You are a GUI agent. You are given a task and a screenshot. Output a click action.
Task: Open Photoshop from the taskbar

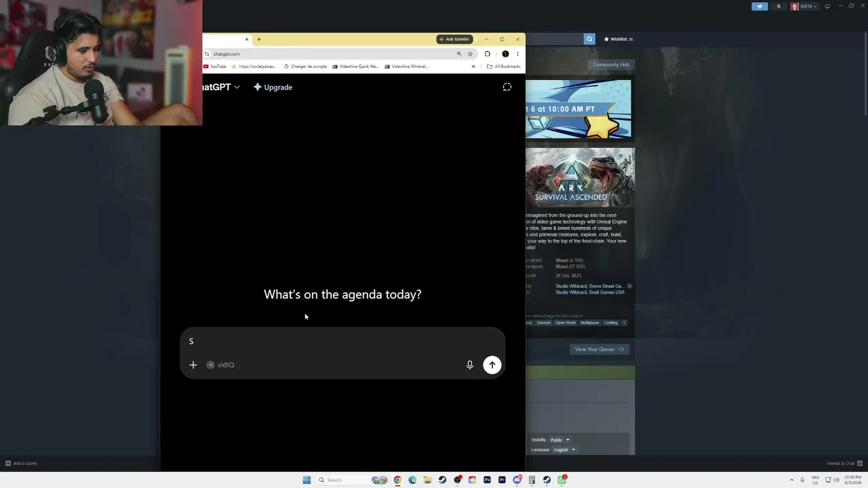coord(487,480)
